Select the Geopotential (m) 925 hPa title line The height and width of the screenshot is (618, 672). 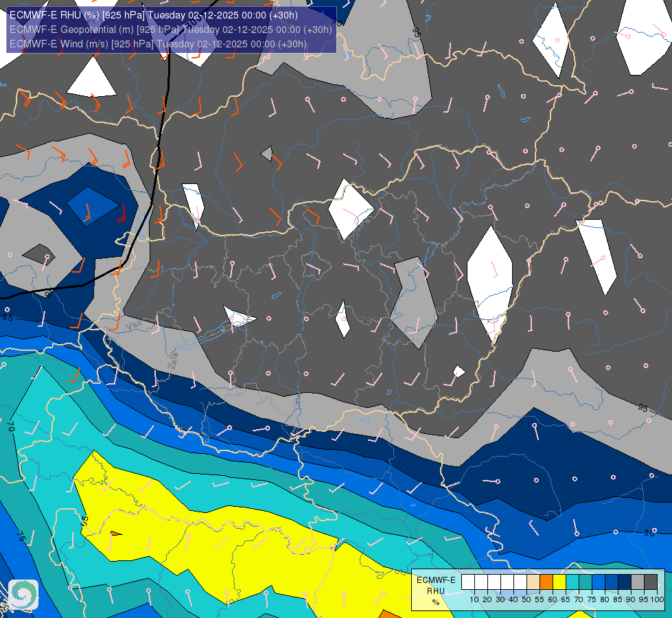coord(170,30)
